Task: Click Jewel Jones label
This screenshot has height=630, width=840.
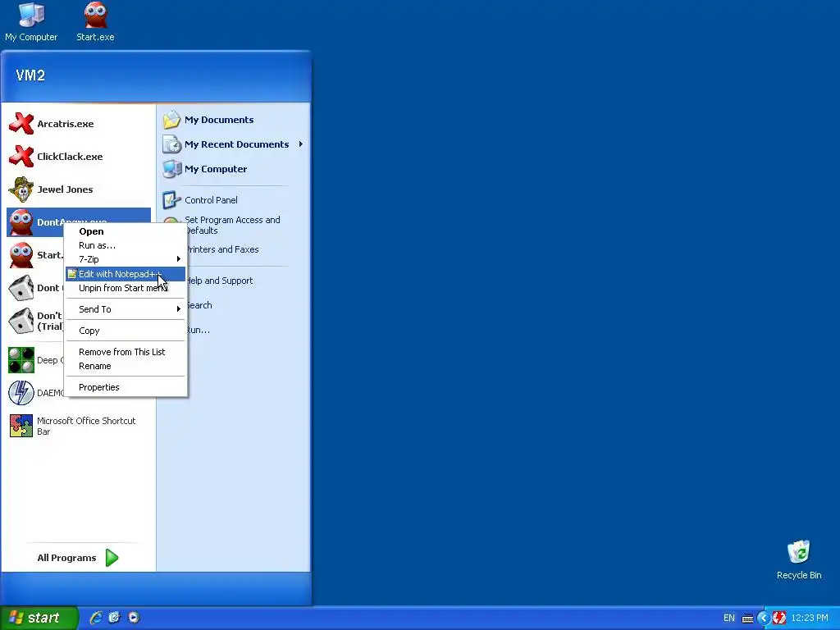Action: click(x=65, y=189)
